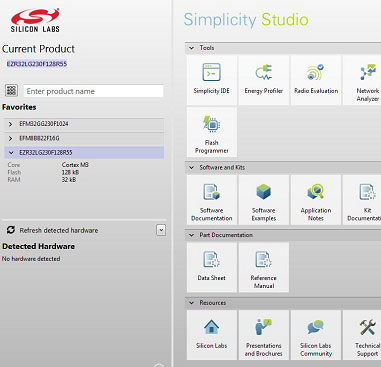381x367 pixels.
Task: Open the Reference Manual tile
Action: 264,267
